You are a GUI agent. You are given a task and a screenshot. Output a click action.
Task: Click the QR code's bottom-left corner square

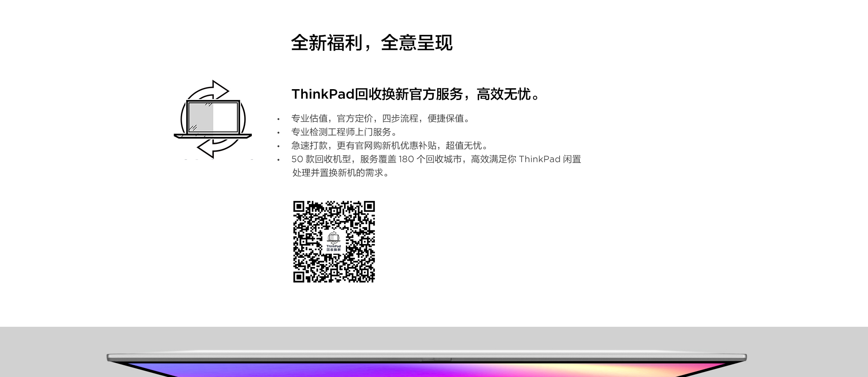(298, 277)
